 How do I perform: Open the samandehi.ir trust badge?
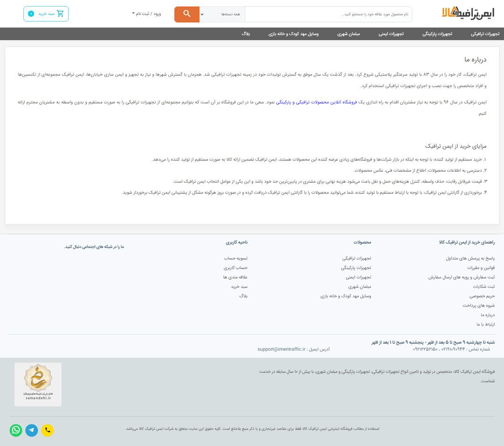coord(38,384)
